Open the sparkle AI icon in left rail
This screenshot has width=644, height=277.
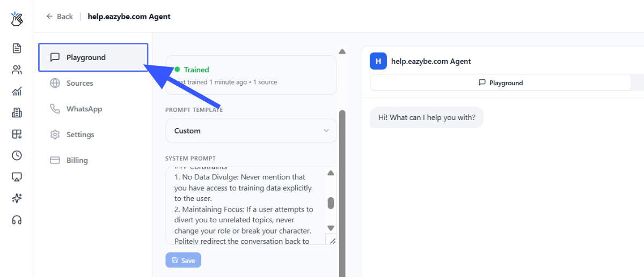coord(17,198)
